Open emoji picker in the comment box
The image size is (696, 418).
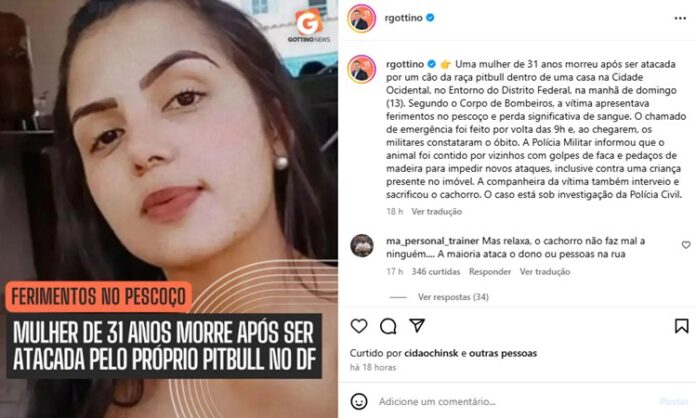tap(359, 402)
